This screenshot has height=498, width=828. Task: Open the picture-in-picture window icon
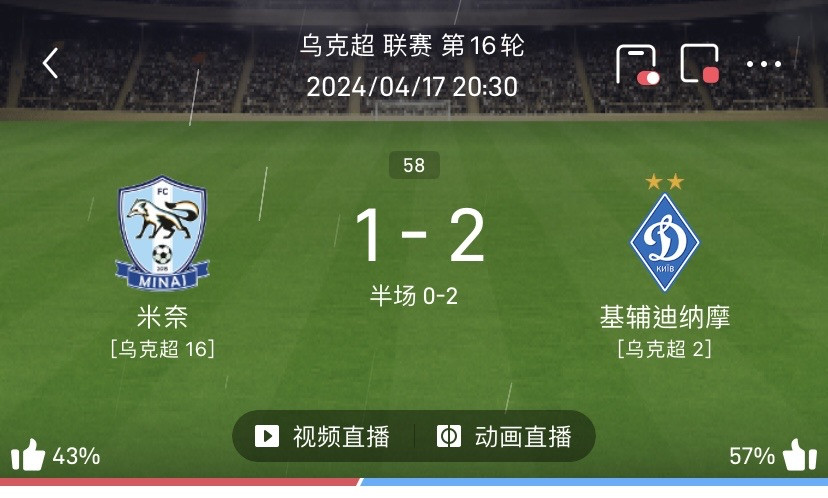(x=700, y=63)
